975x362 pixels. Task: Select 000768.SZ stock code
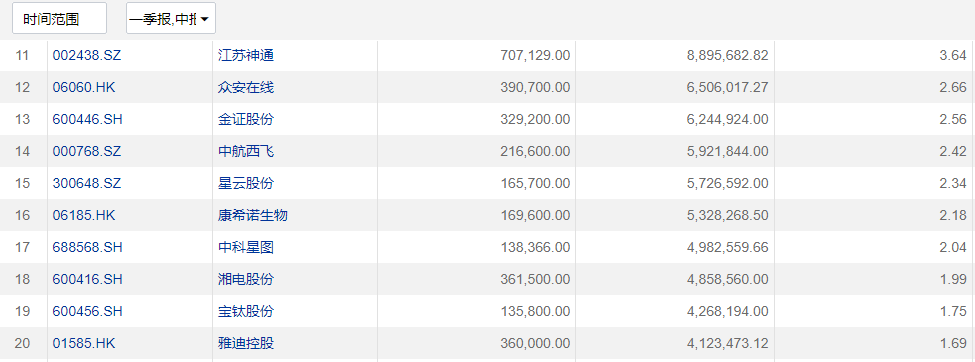86,152
